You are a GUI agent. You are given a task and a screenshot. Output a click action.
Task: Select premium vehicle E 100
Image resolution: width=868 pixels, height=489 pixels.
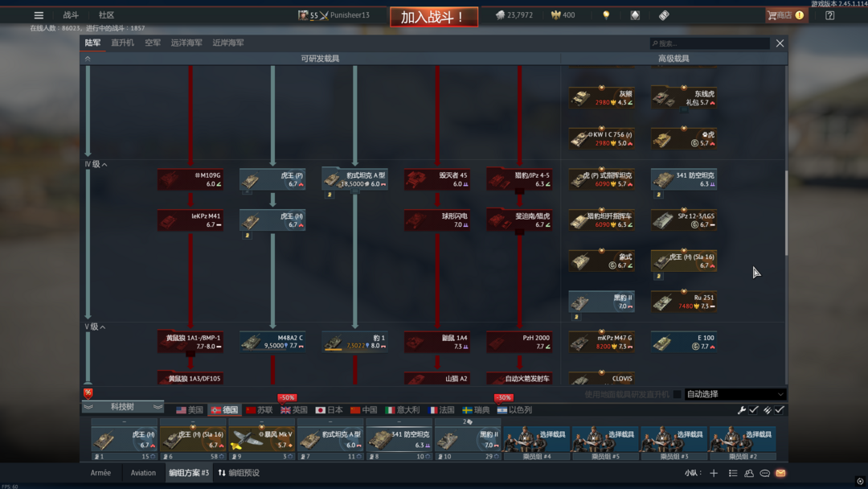click(x=684, y=342)
